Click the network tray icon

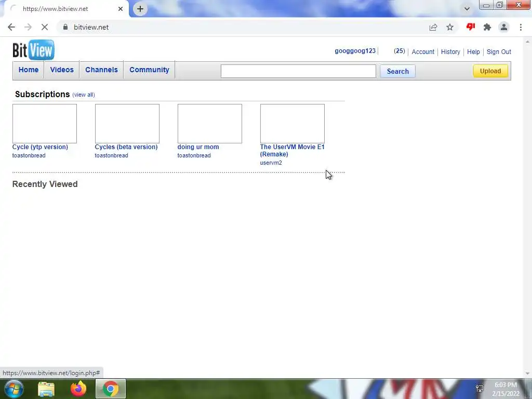coord(480,389)
